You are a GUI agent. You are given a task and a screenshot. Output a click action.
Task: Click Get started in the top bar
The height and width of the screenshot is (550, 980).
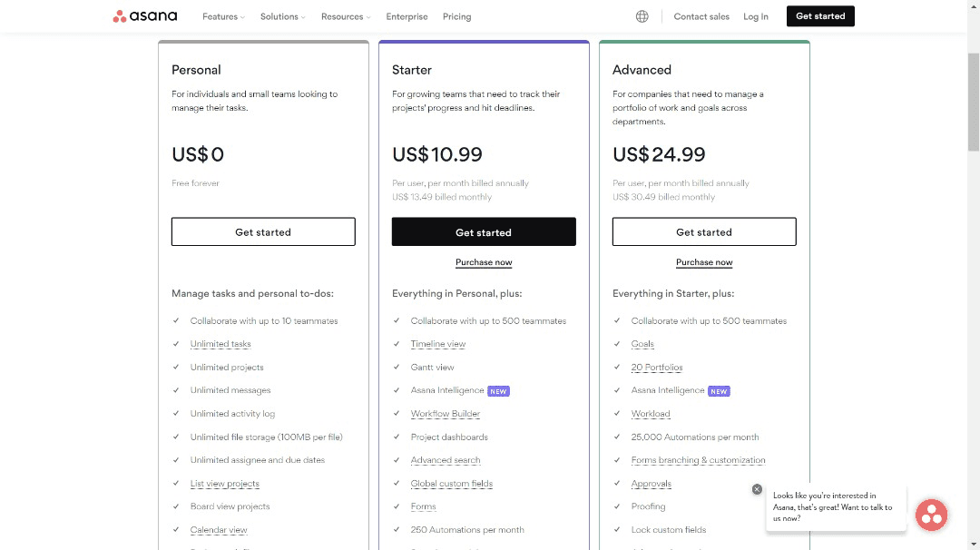pos(819,15)
